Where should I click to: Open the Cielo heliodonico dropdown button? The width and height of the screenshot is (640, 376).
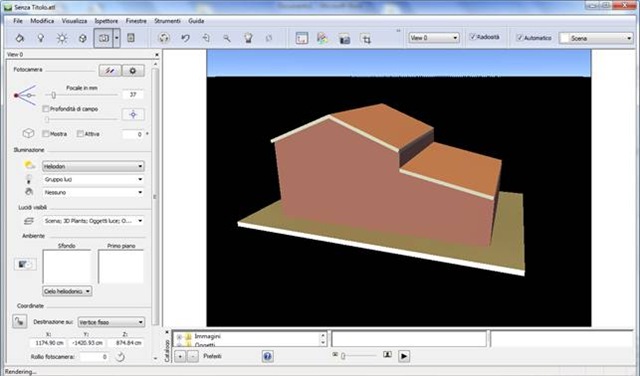[67, 291]
